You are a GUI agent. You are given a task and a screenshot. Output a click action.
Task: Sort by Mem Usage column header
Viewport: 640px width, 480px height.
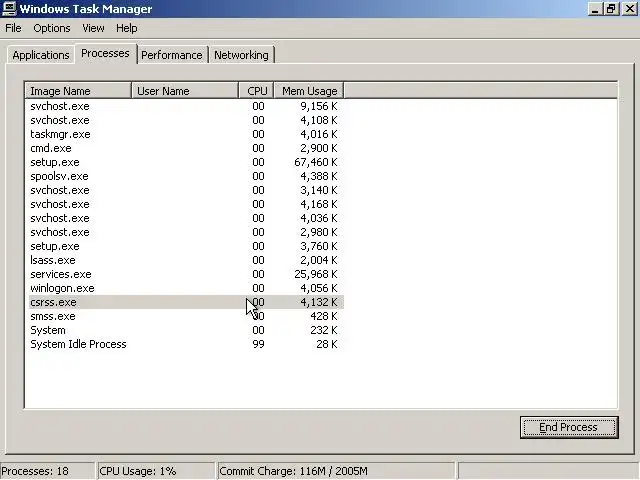pyautogui.click(x=309, y=91)
